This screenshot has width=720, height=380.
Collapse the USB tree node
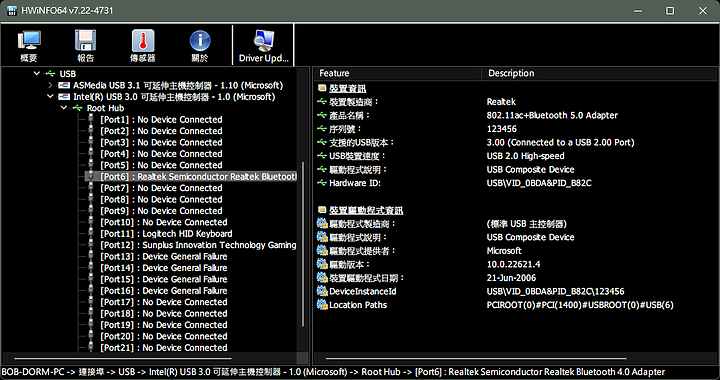pos(37,73)
